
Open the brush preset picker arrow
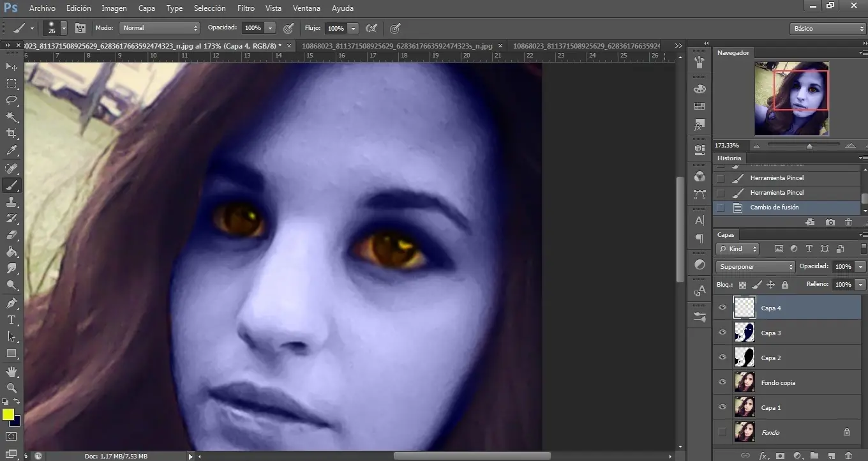coord(63,28)
